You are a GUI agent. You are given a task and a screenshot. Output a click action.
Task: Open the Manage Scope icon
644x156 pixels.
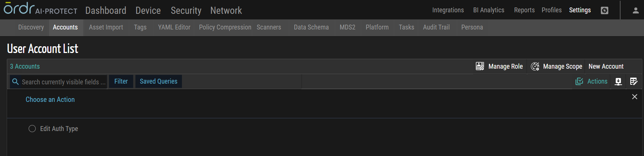click(x=535, y=66)
